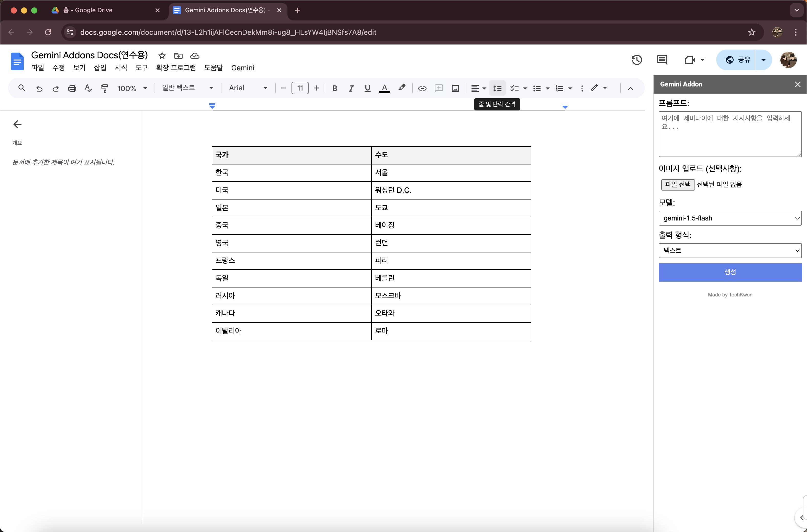The image size is (807, 532).
Task: Open the editing mode dropdown
Action: tap(599, 88)
